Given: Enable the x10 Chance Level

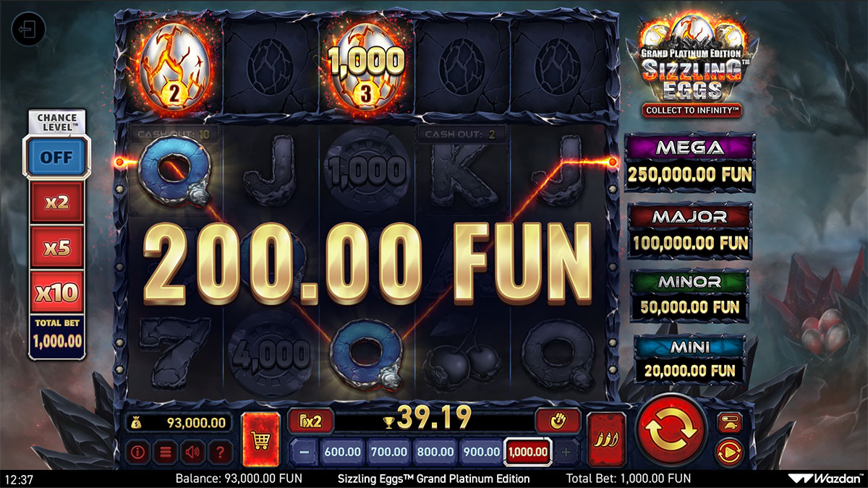Looking at the screenshot, I should pyautogui.click(x=56, y=293).
